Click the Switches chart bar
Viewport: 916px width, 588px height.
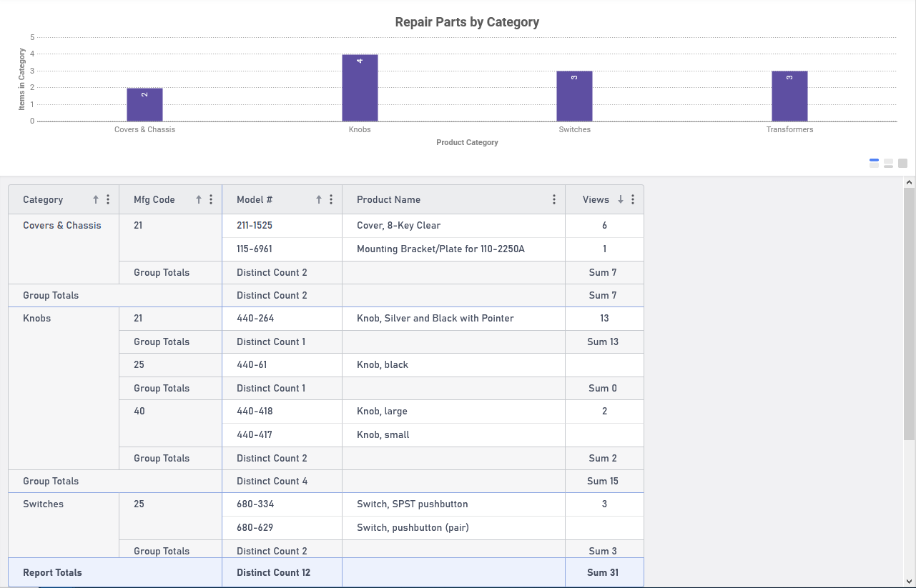(575, 96)
